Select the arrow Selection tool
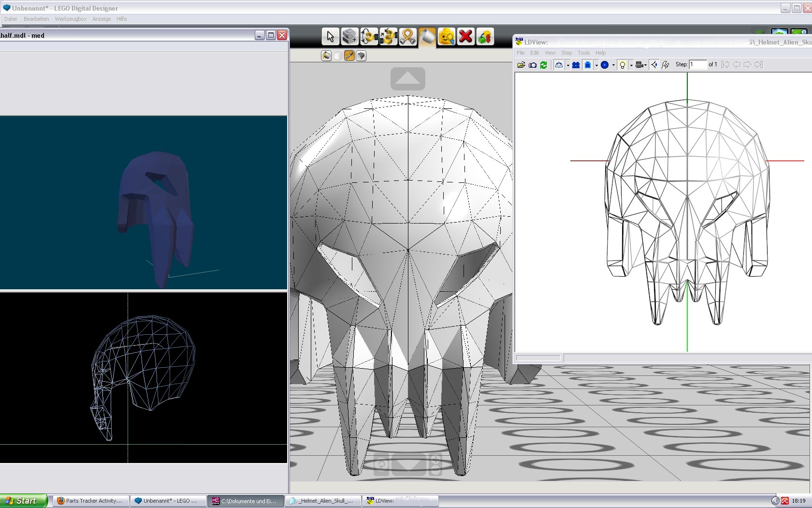Image resolution: width=812 pixels, height=508 pixels. (330, 37)
